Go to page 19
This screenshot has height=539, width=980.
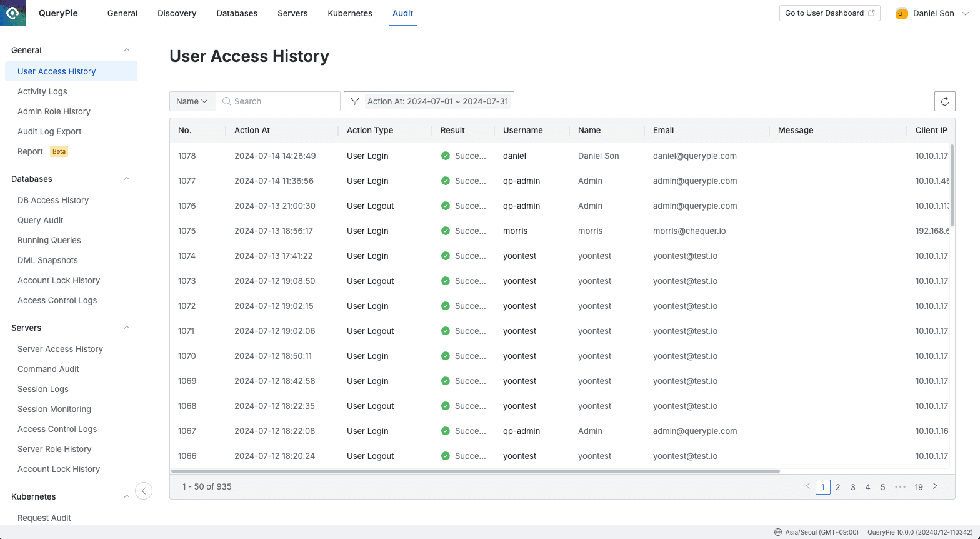919,487
